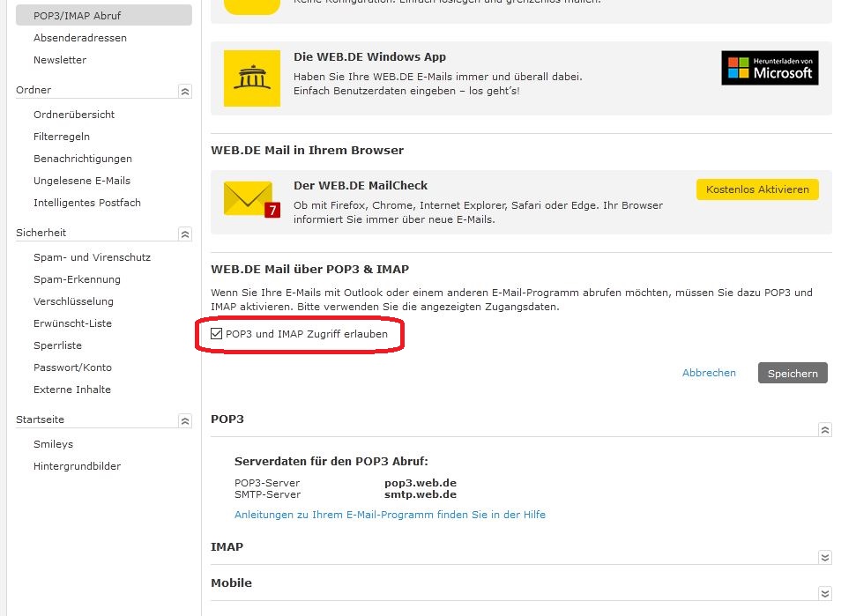Collapse the Ordner sidebar section
Viewport: 856px width, 616px height.
(x=185, y=91)
